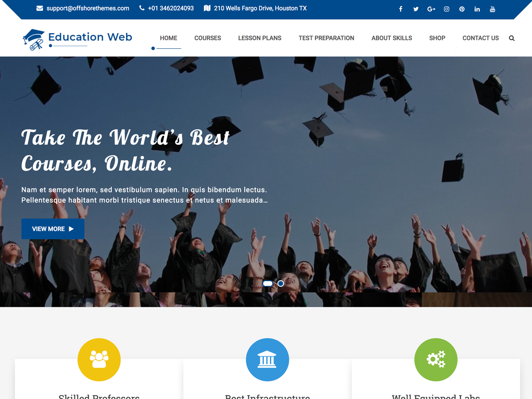Open the COURSES menu item
This screenshot has width=532, height=399.
207,38
